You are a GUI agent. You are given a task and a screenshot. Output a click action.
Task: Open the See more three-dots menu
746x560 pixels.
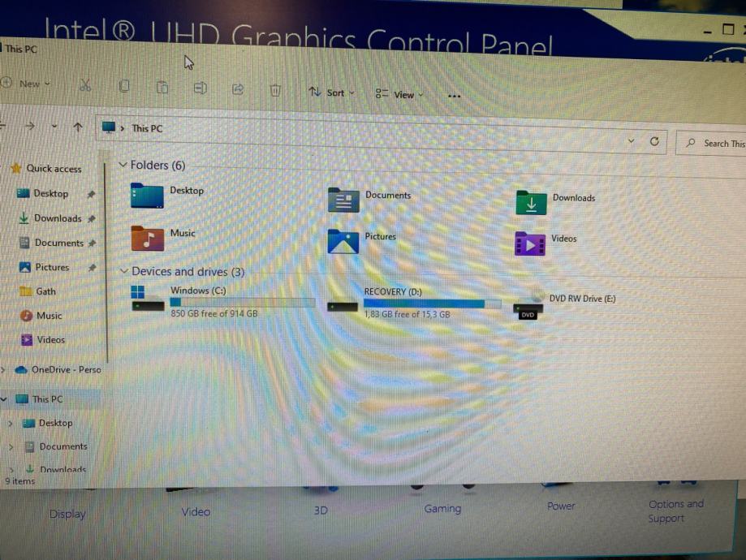[x=455, y=96]
